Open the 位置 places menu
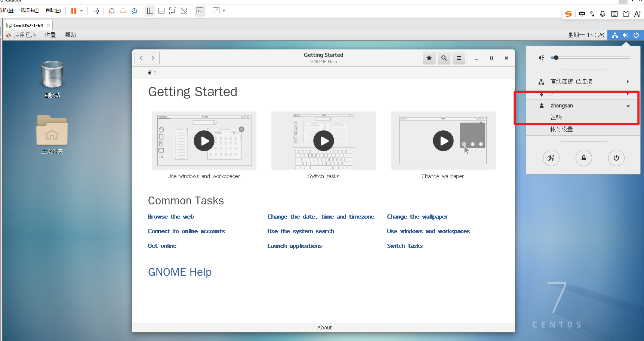Screen dimensions: 644x341 tap(50, 35)
